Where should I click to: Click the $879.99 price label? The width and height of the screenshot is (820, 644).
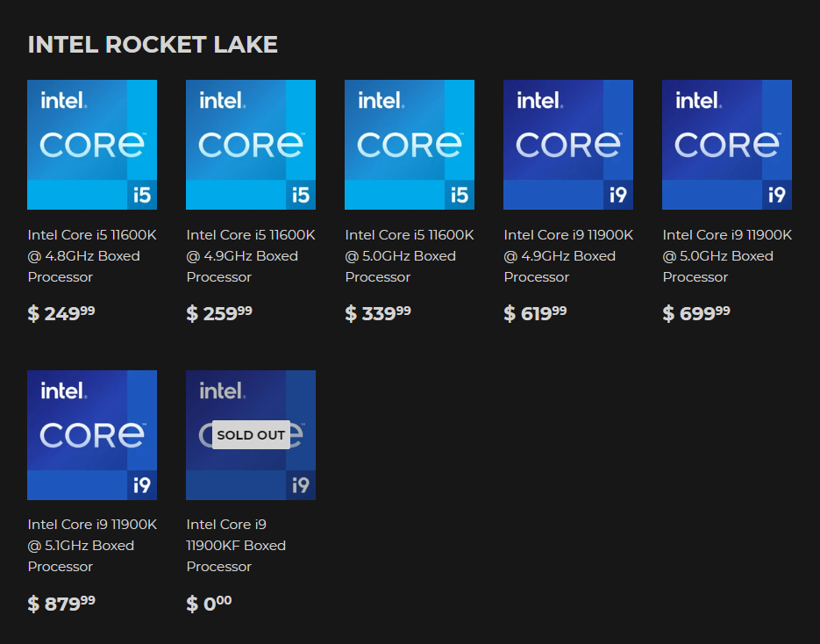pyautogui.click(x=61, y=603)
